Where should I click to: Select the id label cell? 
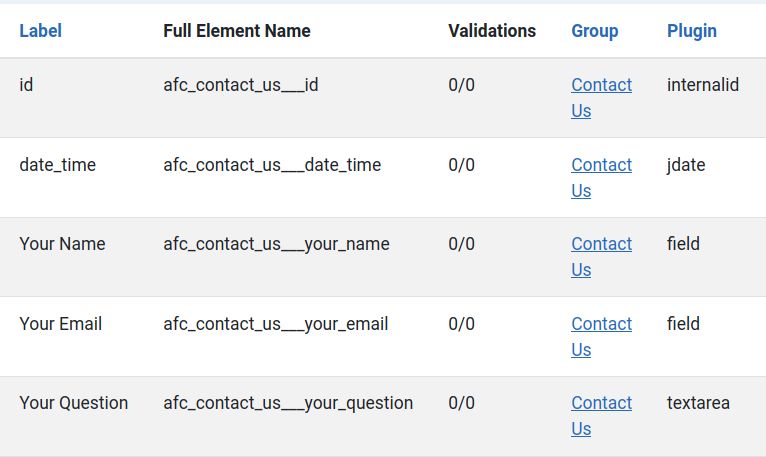click(26, 85)
